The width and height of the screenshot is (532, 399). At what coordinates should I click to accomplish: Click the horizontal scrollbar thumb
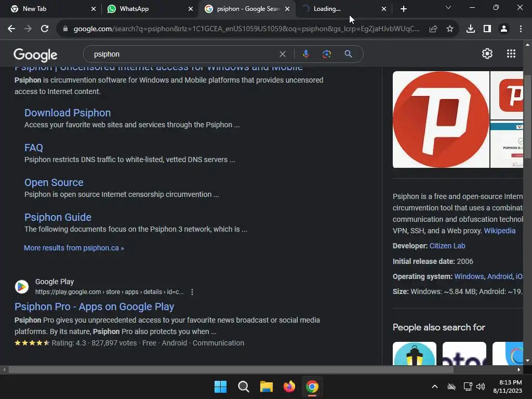pos(231,369)
